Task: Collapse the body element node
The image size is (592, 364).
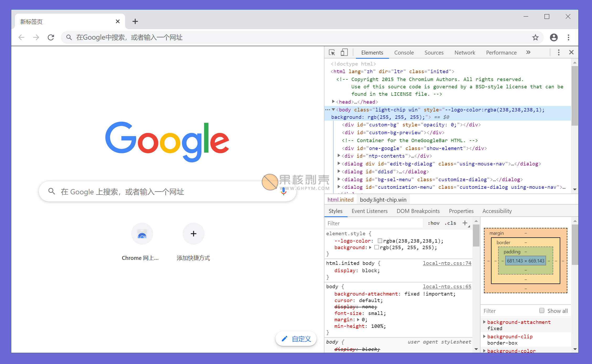Action: 333,110
